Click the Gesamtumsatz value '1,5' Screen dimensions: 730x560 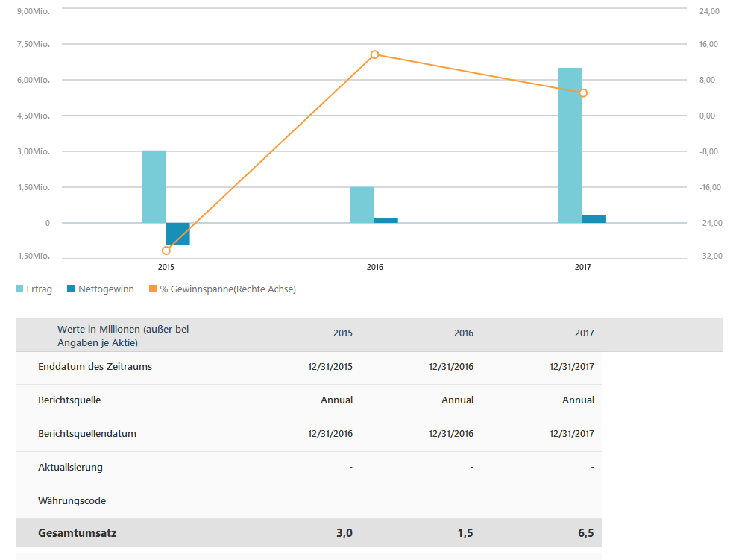465,533
